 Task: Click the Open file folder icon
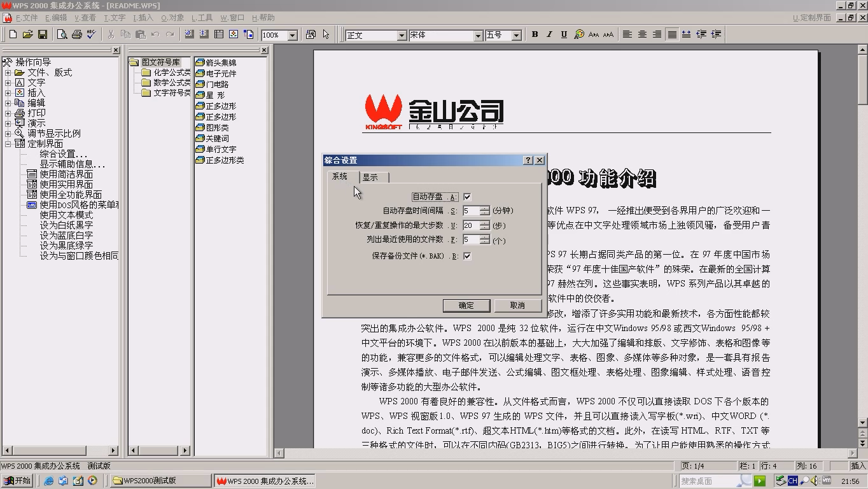click(x=27, y=34)
